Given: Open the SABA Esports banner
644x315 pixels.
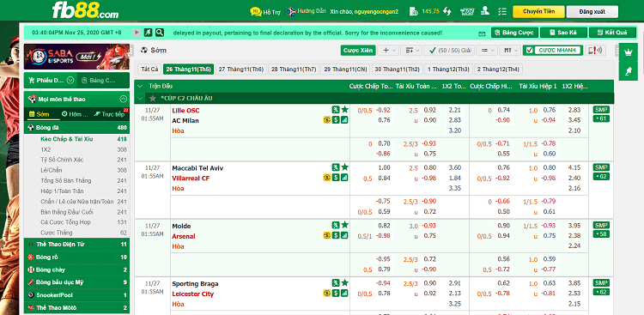Looking at the screenshot, I should [76, 57].
